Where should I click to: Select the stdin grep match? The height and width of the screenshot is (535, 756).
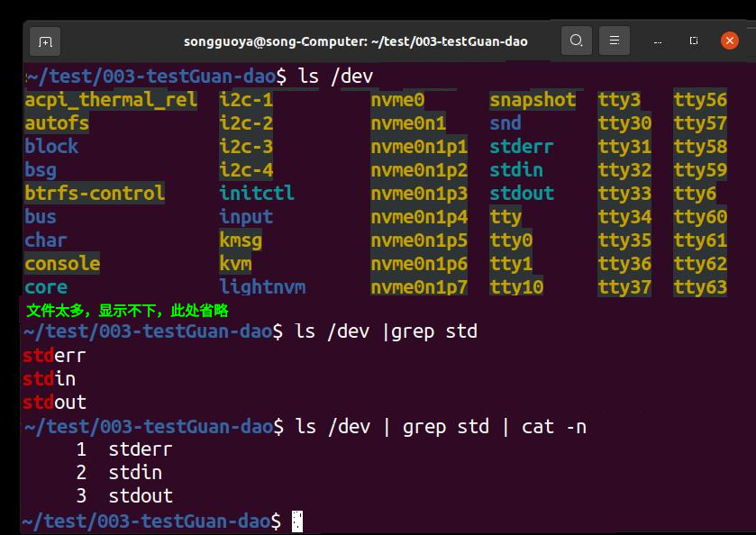pyautogui.click(x=49, y=379)
